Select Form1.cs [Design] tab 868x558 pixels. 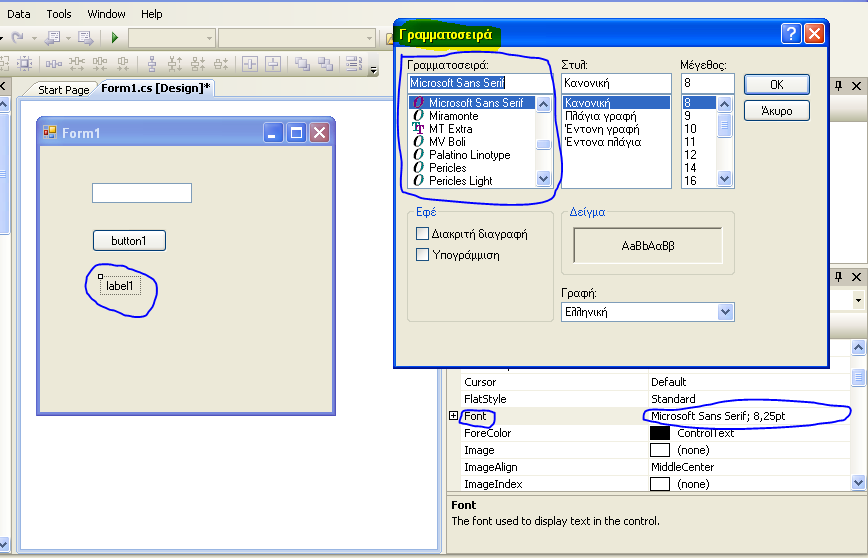[156, 88]
